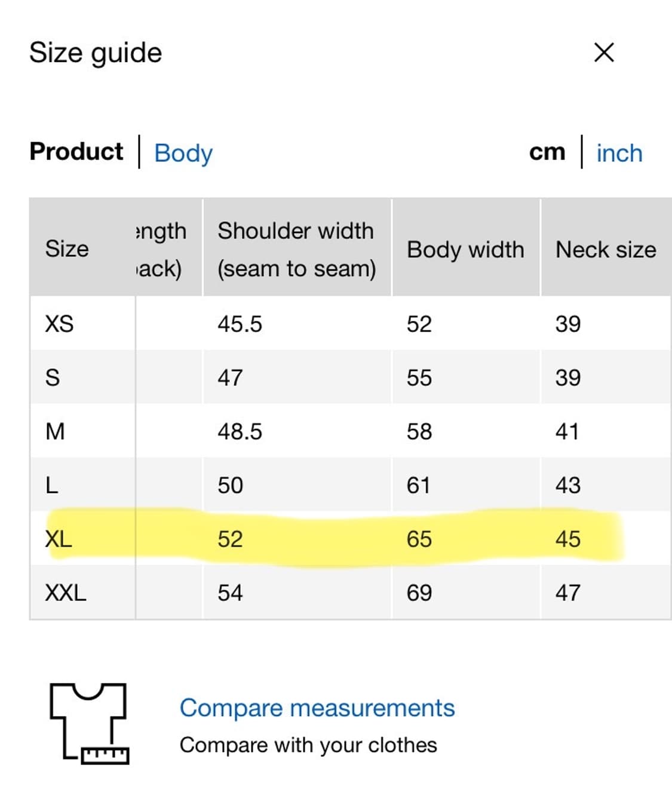The height and width of the screenshot is (794, 672).
Task: Switch to Product measurements view
Action: pyautogui.click(x=76, y=151)
